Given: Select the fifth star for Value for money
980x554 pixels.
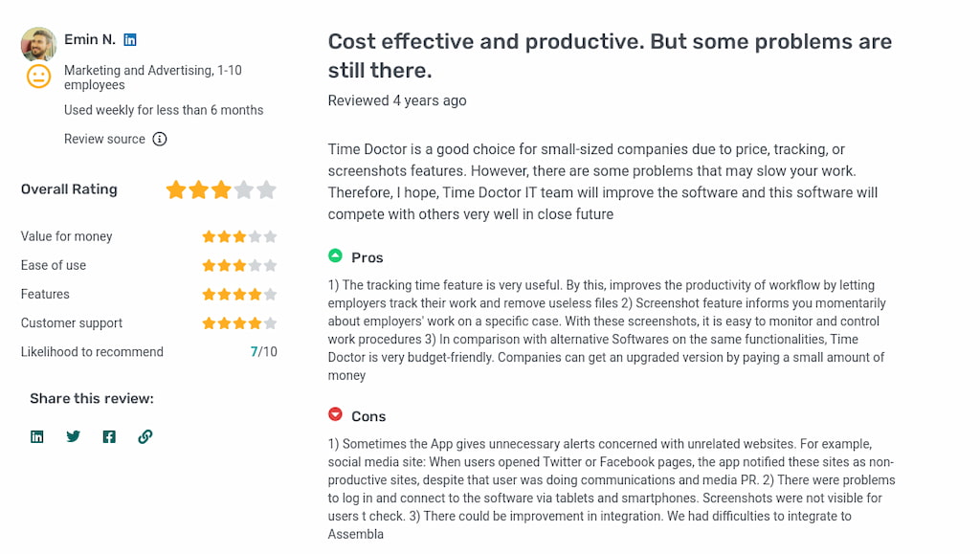Looking at the screenshot, I should coord(272,236).
